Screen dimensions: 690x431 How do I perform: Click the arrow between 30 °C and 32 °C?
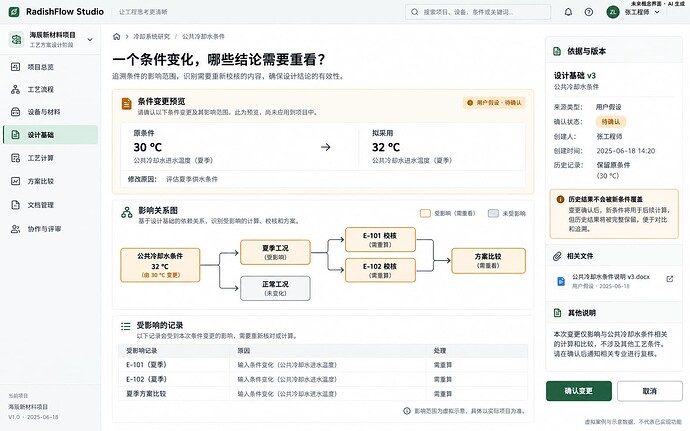click(x=326, y=147)
